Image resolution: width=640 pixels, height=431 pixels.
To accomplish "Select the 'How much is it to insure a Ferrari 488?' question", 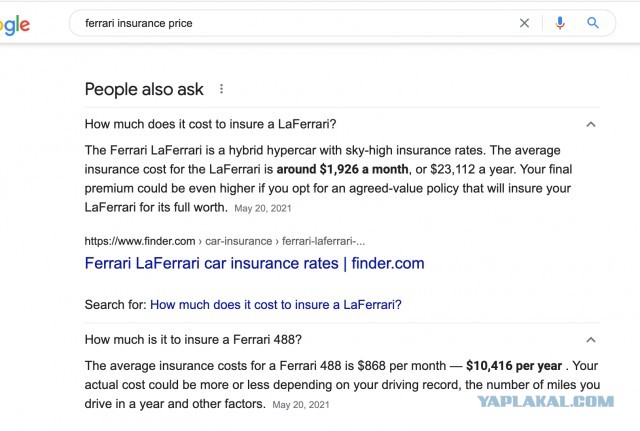I will pos(193,340).
